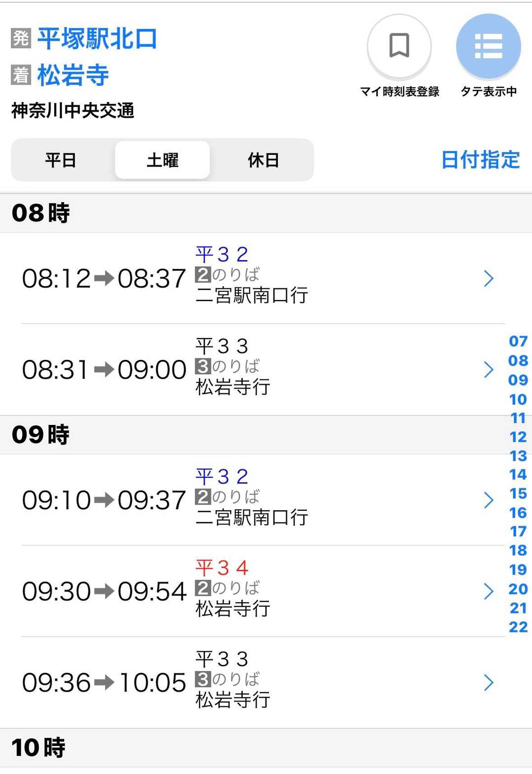Open the 日付指定 date picker link
The image size is (532, 774).
480,160
